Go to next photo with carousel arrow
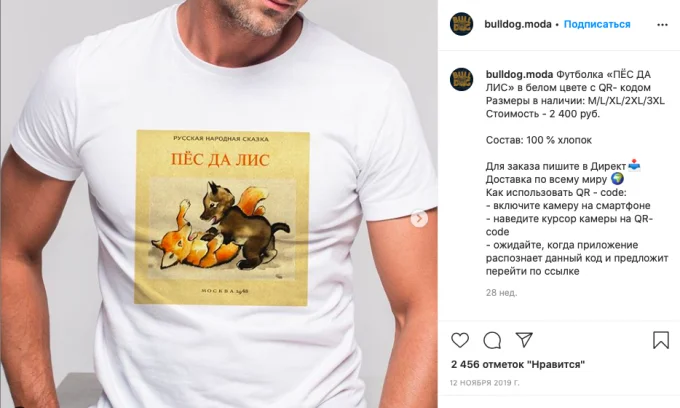This screenshot has height=408, width=680. click(419, 218)
